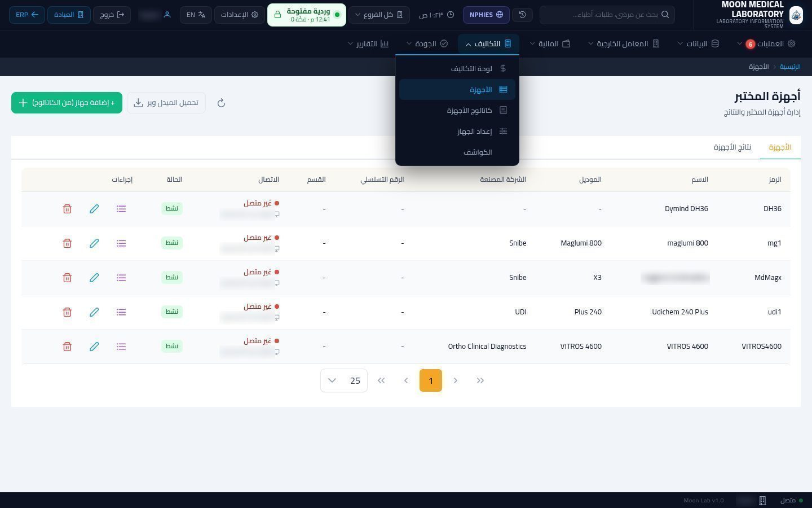Screen dimensions: 812x508
Task: Expand the البيانات navigation menu
Action: pyautogui.click(x=698, y=43)
